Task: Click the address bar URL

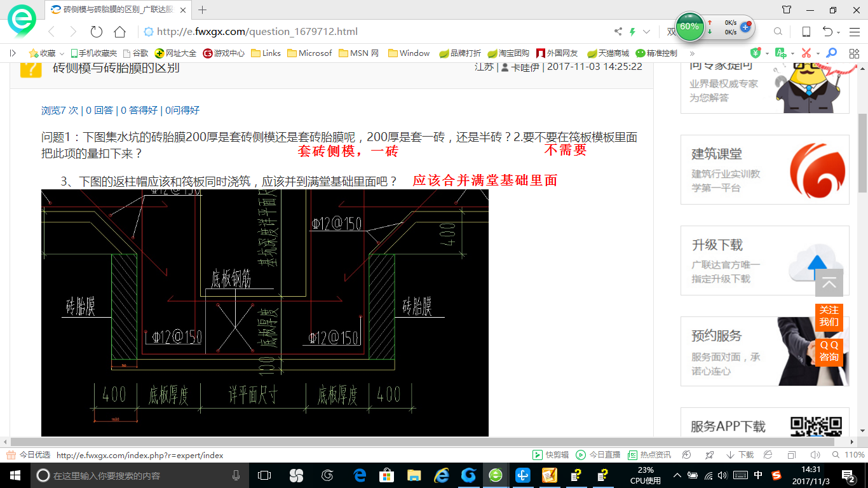Action: (x=257, y=32)
